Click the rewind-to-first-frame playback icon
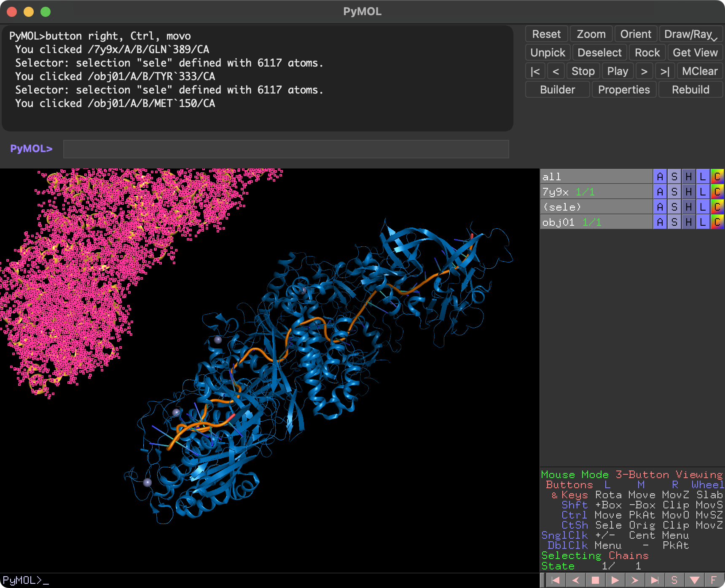725x588 pixels. (x=556, y=580)
